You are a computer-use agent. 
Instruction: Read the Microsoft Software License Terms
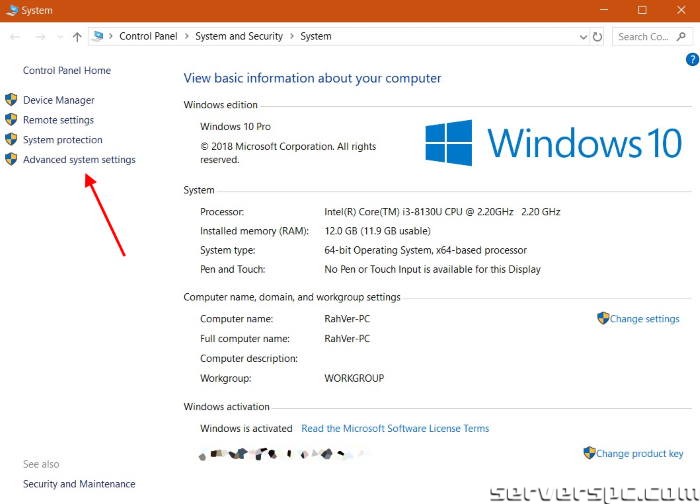[395, 429]
